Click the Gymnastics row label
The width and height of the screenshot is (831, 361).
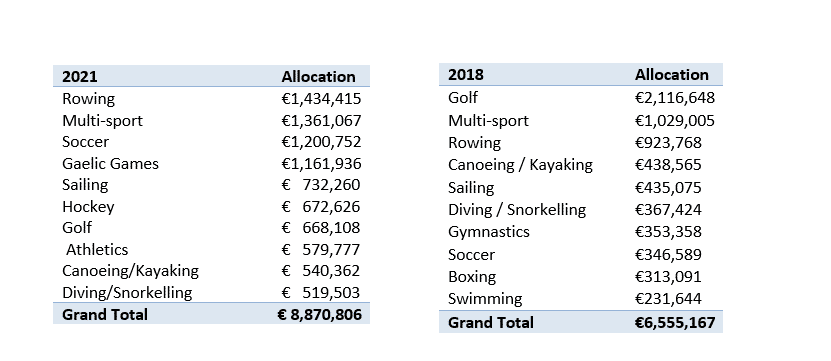489,232
